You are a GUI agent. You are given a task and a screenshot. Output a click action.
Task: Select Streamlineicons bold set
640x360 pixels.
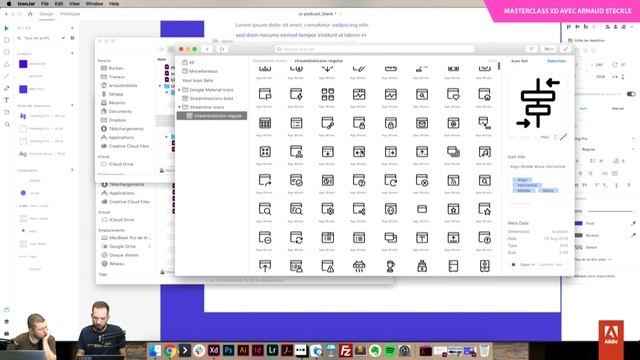211,98
